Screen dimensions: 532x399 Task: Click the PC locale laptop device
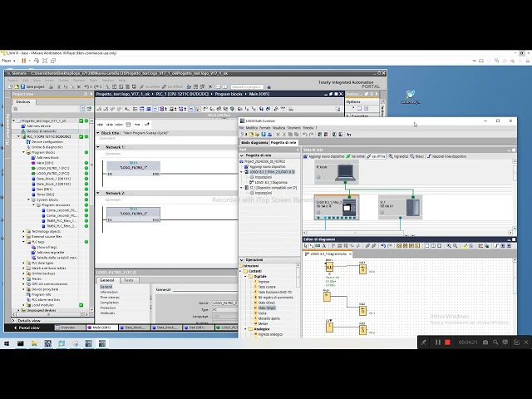point(337,173)
